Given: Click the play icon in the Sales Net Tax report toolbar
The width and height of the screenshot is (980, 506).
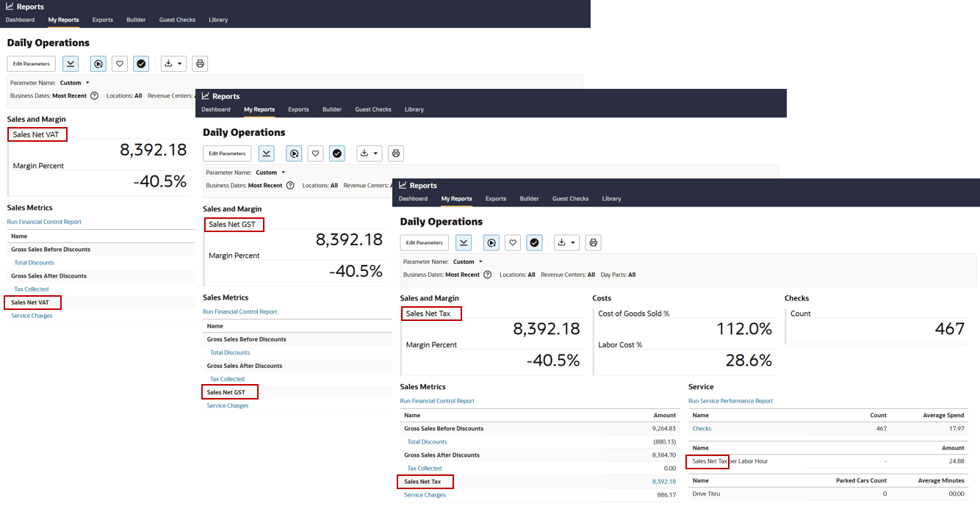Looking at the screenshot, I should coord(491,242).
